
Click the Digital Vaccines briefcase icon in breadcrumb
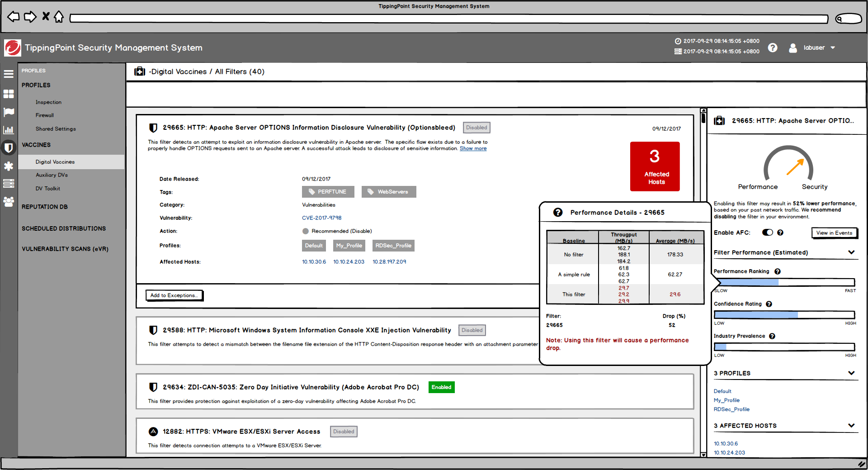pyautogui.click(x=140, y=71)
